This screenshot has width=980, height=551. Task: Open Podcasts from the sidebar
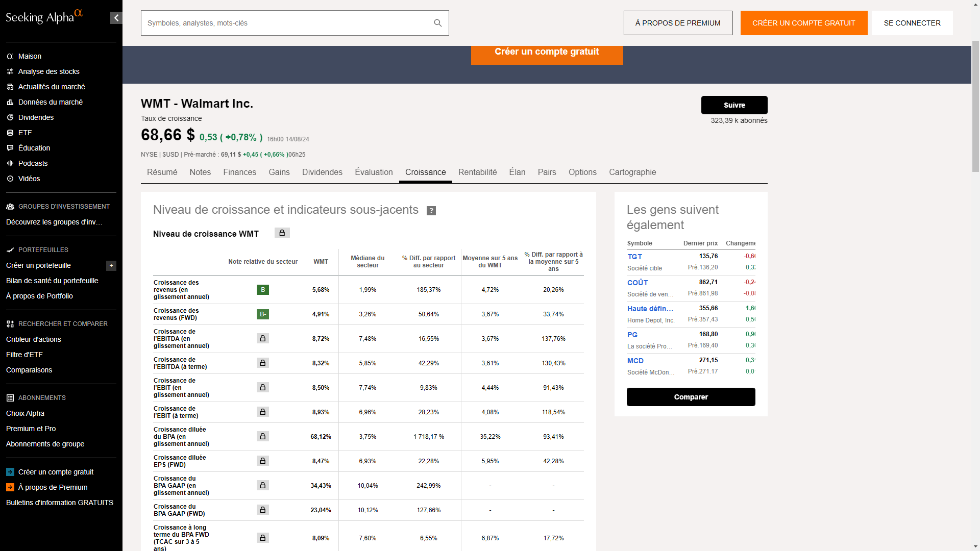click(x=33, y=163)
